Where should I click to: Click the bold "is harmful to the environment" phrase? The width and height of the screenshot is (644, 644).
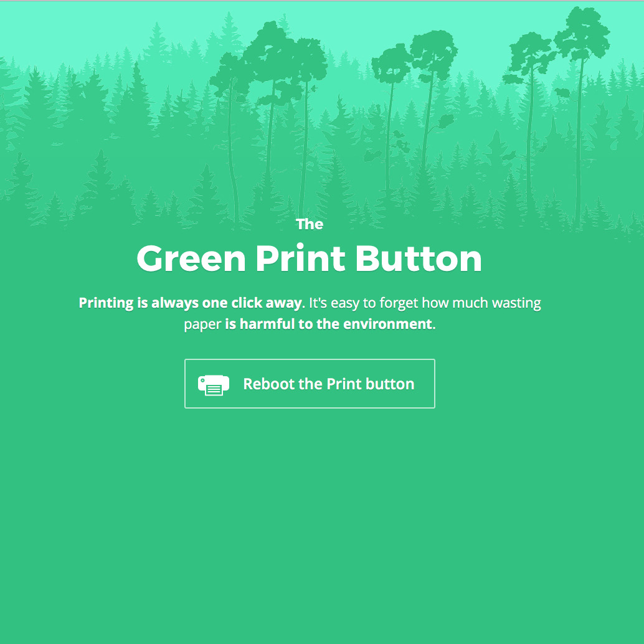click(329, 324)
